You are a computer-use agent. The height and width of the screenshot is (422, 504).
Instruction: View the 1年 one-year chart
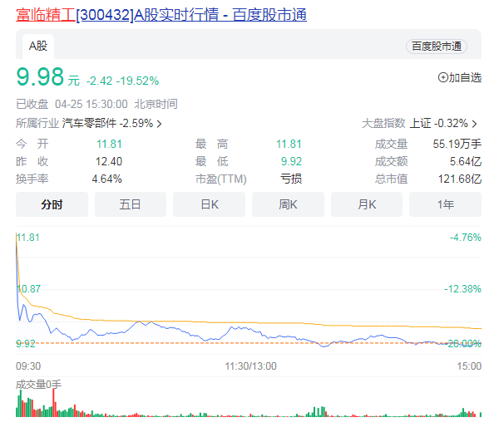[x=445, y=204]
